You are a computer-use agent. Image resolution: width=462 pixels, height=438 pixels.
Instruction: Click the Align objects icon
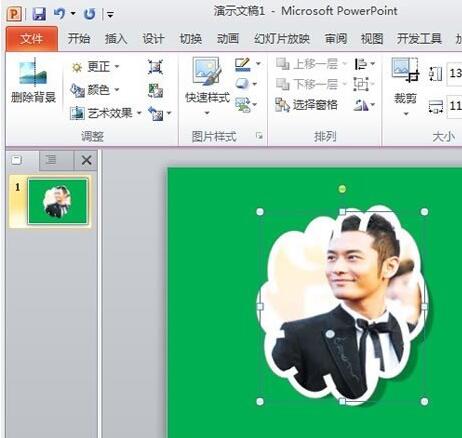(x=360, y=64)
